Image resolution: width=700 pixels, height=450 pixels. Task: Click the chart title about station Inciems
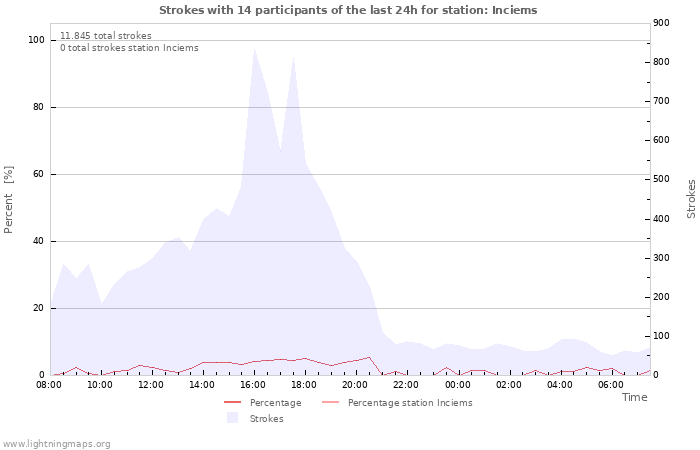pyautogui.click(x=348, y=10)
